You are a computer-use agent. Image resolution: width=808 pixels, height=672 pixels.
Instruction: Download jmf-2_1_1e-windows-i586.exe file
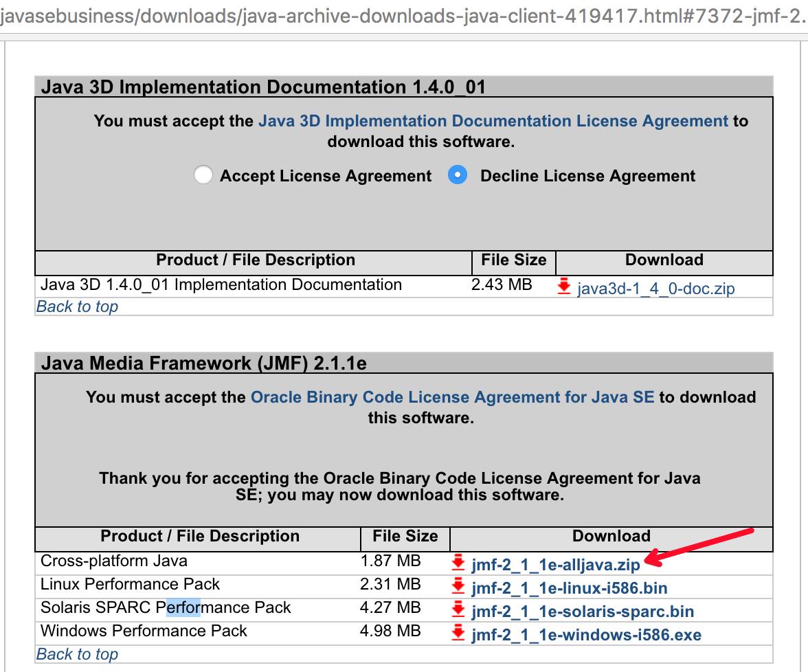[587, 634]
